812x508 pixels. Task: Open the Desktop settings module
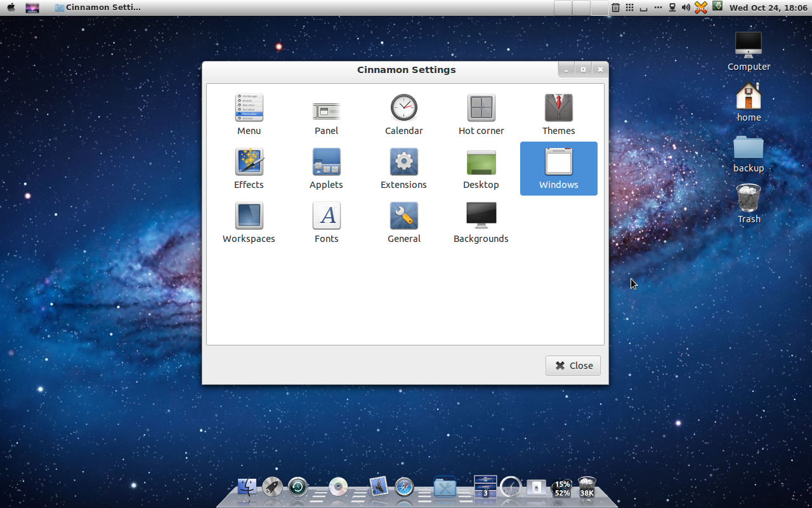481,169
